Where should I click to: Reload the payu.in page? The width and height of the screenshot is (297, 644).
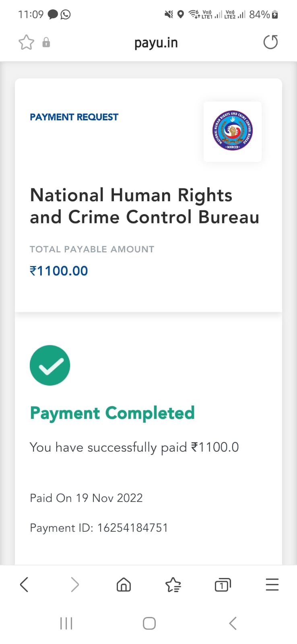[270, 42]
